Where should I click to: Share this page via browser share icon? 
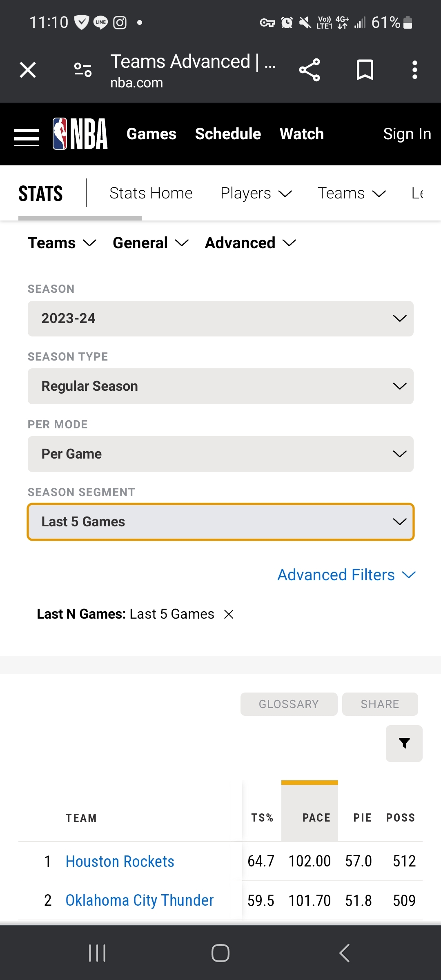(x=310, y=70)
